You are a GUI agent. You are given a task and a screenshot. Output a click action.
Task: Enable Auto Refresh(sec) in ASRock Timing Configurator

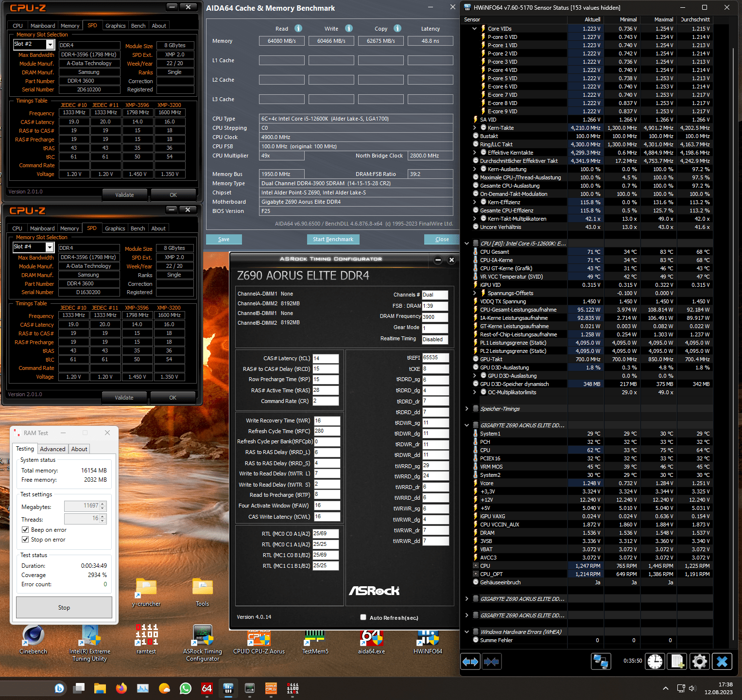363,617
